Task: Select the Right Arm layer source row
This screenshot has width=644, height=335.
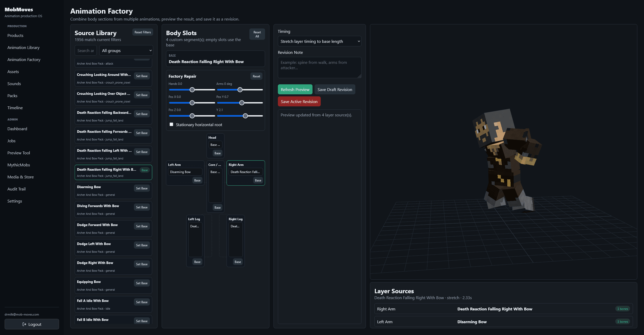Action: (x=503, y=309)
